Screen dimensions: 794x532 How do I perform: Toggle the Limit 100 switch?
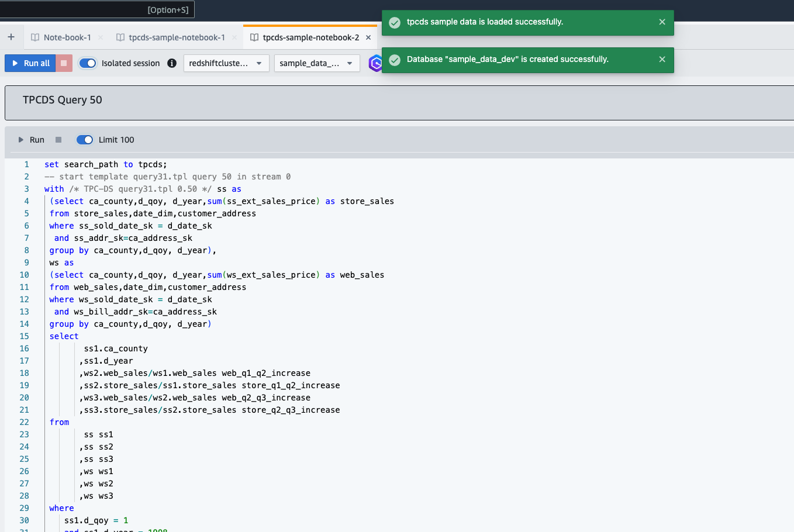pyautogui.click(x=85, y=140)
